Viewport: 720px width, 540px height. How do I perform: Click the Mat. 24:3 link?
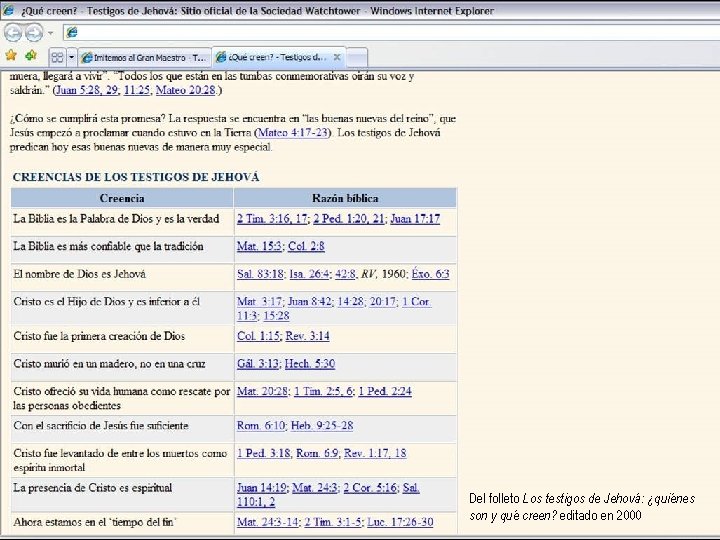coord(315,488)
